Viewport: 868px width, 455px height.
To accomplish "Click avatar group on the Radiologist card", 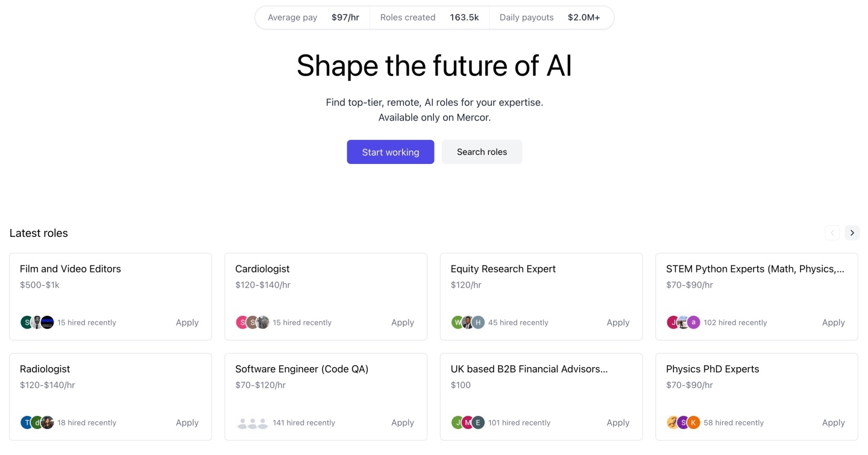I will click(37, 422).
